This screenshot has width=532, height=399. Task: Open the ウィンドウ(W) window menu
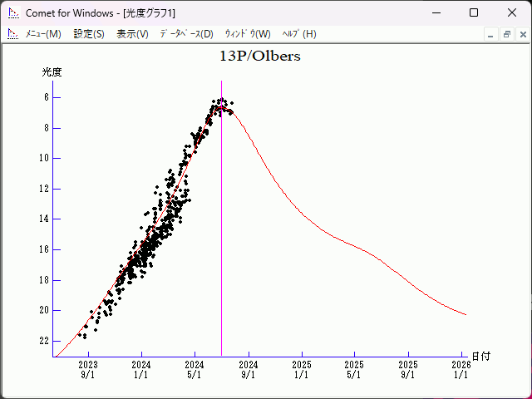[x=248, y=34]
